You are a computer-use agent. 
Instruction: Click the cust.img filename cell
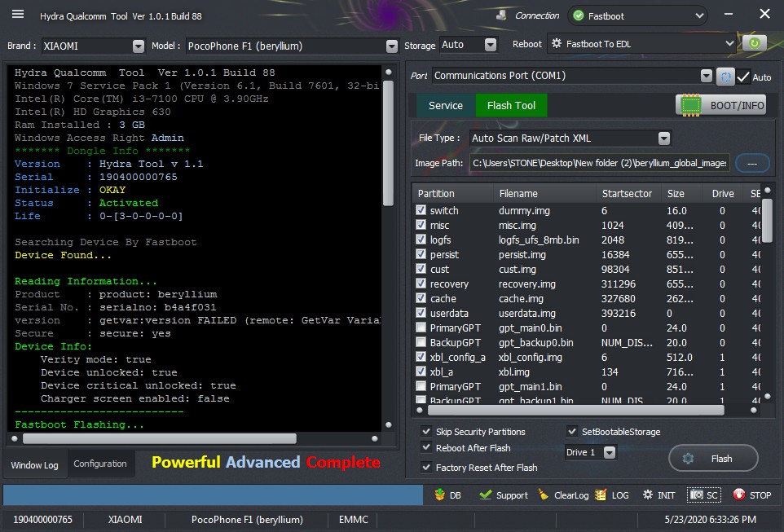517,269
